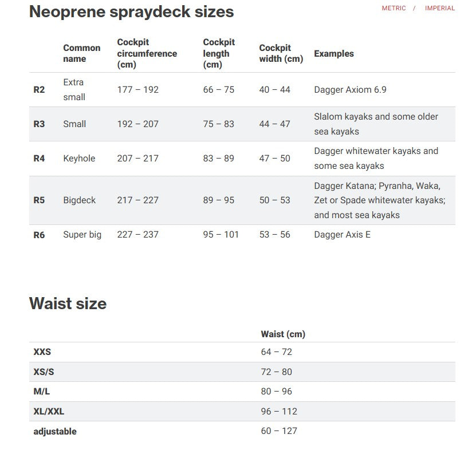
Task: Select the XXS waist size row
Action: pos(42,352)
